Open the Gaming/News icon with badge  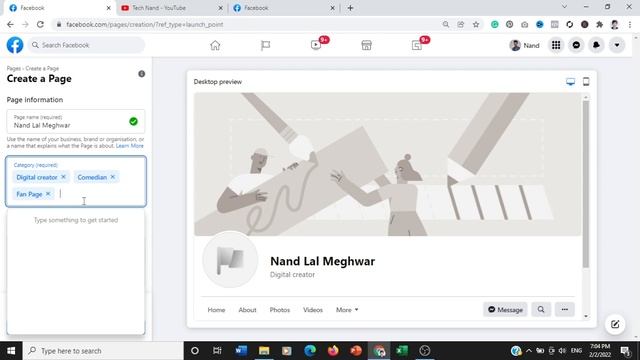coord(417,45)
